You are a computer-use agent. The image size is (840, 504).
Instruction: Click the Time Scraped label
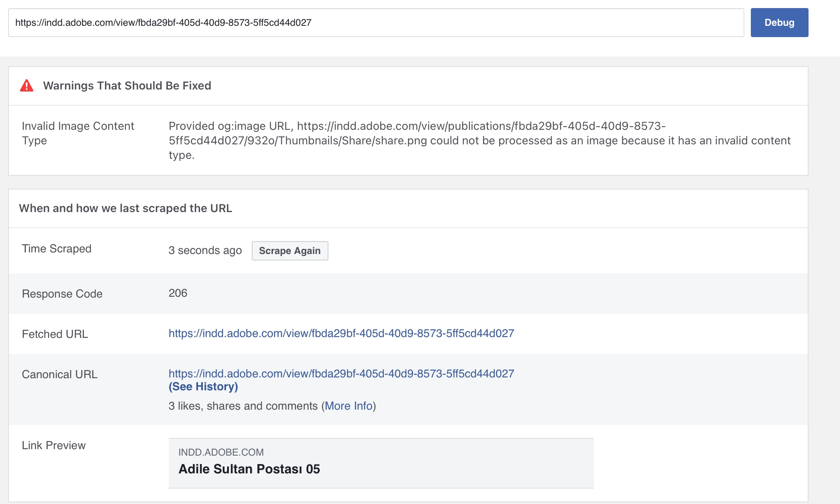pos(56,249)
